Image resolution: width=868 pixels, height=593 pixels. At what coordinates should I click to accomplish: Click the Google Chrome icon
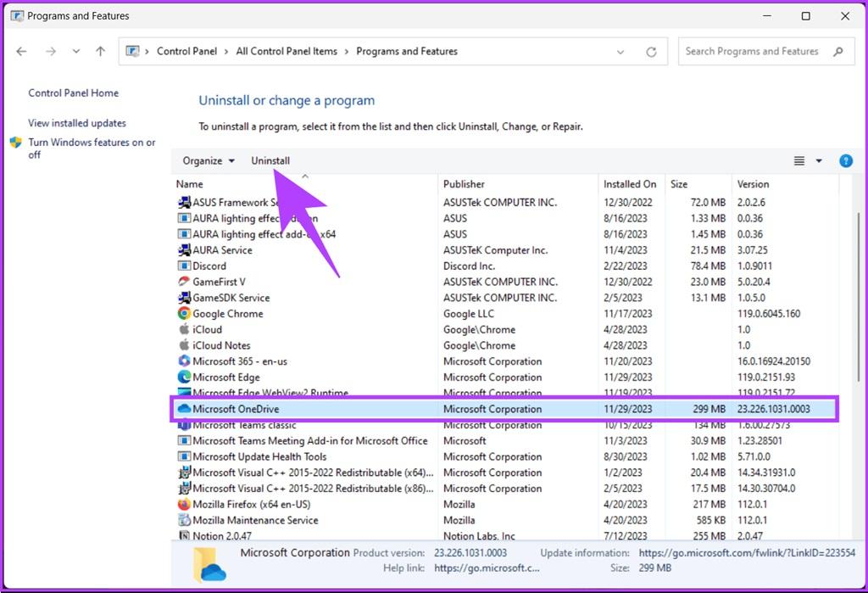click(x=184, y=314)
